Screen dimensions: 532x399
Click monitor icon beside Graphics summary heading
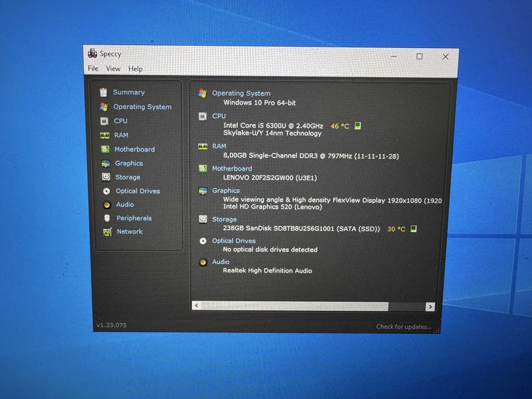pyautogui.click(x=203, y=190)
